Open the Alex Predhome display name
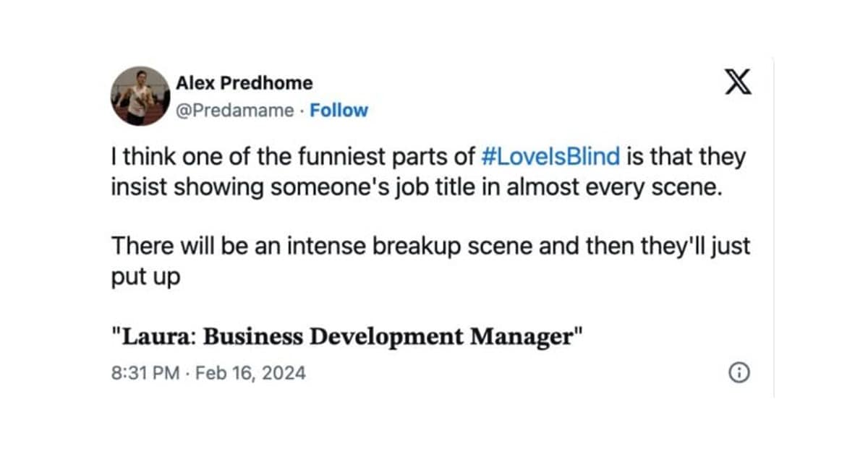 click(244, 83)
